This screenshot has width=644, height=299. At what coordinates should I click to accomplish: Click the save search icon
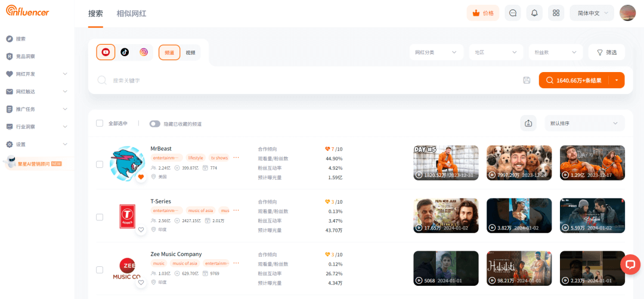click(527, 80)
